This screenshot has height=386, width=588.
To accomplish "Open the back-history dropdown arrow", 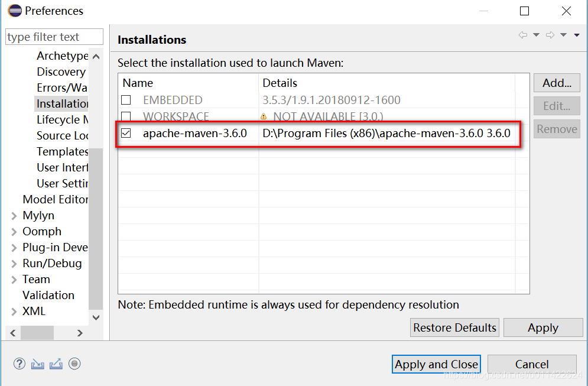I will coord(536,35).
